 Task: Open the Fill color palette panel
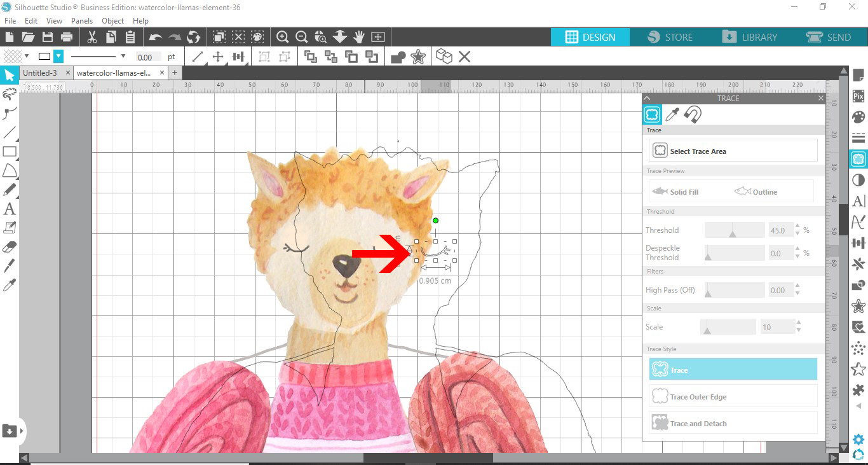click(x=858, y=118)
